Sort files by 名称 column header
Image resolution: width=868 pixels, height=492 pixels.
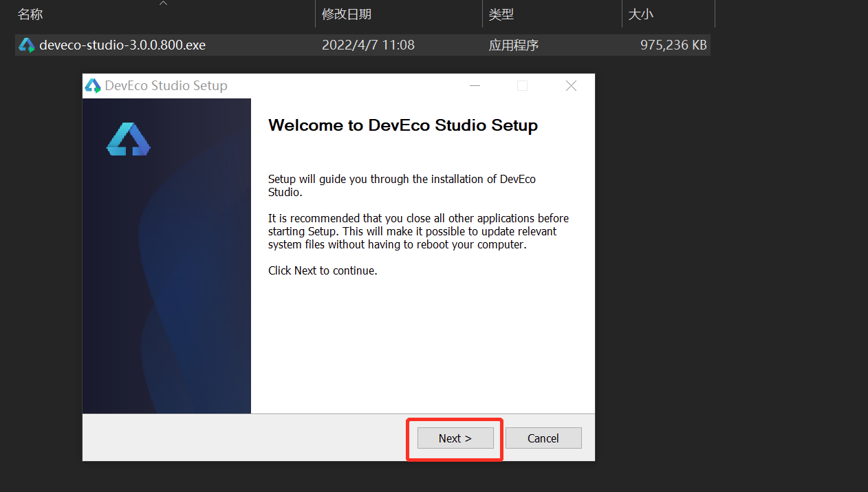pos(30,14)
